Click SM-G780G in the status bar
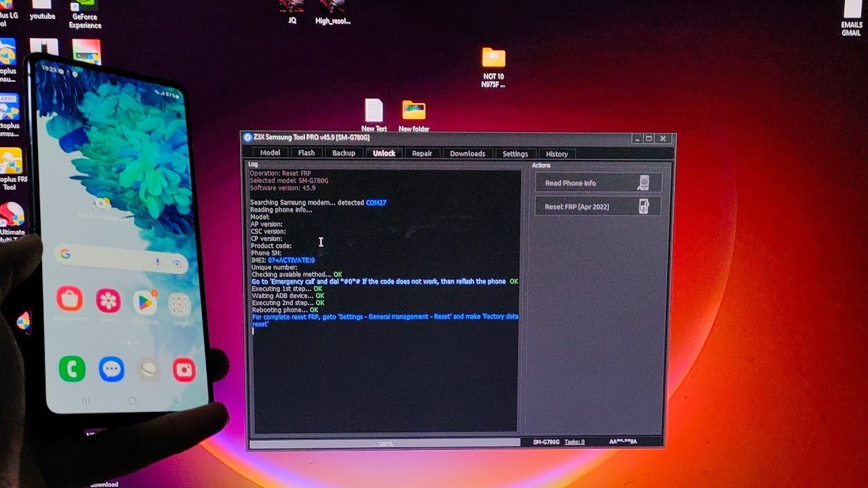 click(546, 442)
